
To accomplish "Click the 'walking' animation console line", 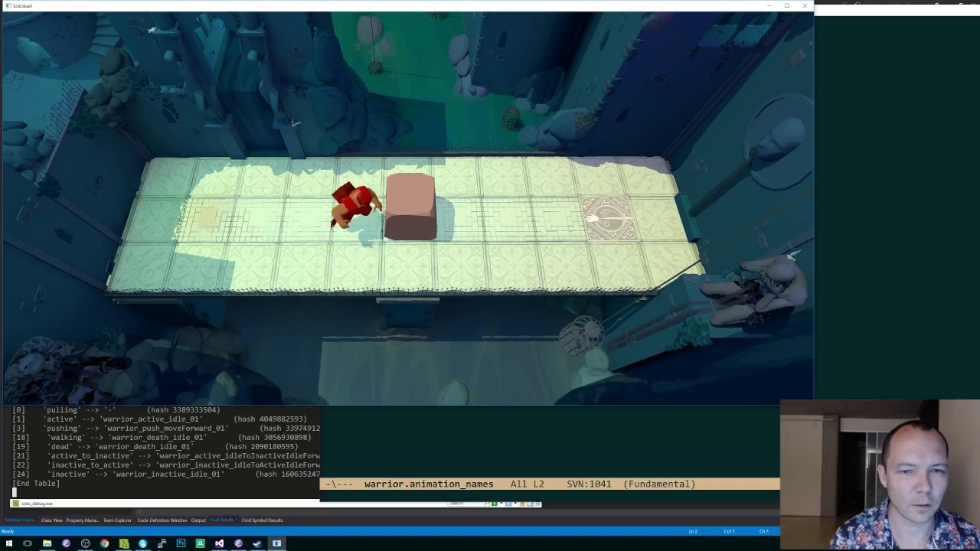I will pyautogui.click(x=162, y=437).
